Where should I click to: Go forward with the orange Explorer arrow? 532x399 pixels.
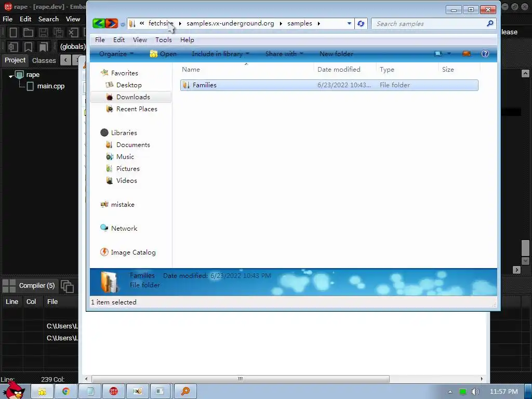[112, 23]
